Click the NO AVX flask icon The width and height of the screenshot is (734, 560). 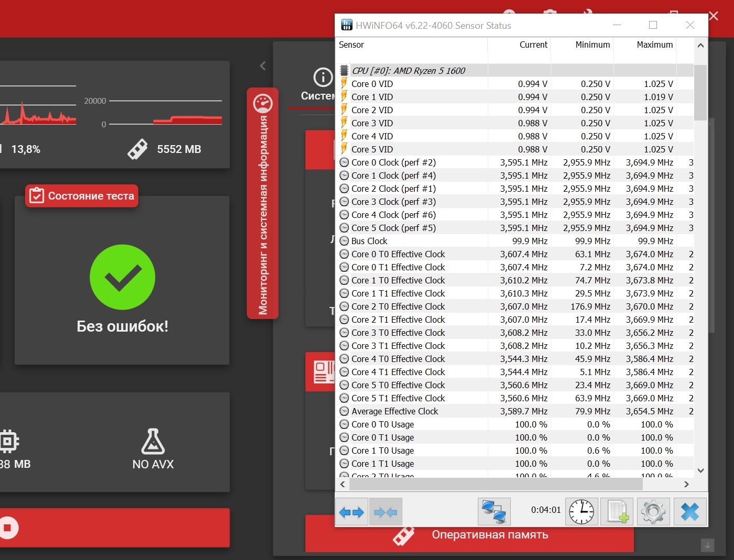153,442
